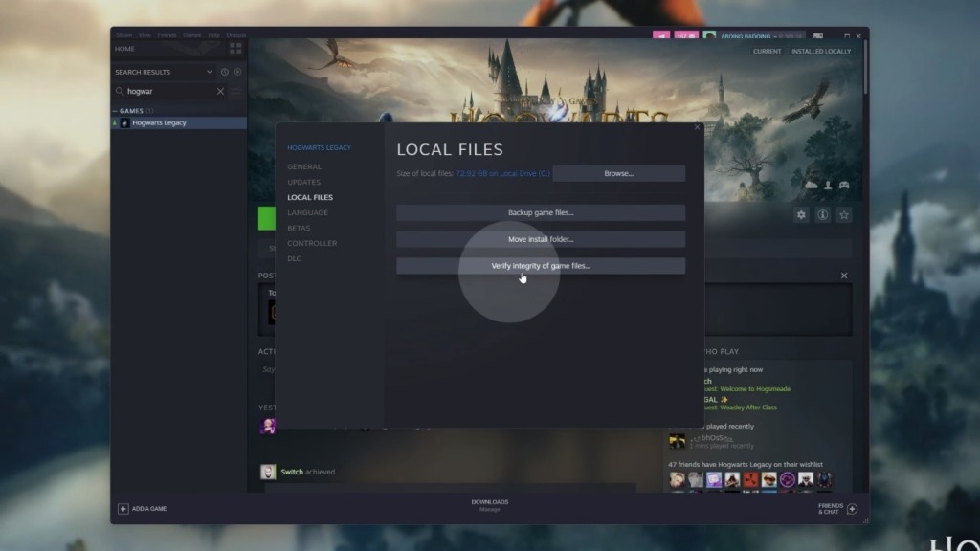Select the DLC properties tab

[x=295, y=258]
